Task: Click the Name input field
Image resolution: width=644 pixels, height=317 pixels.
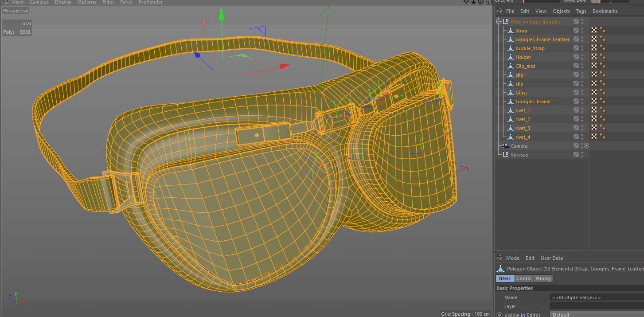Action: coord(597,297)
